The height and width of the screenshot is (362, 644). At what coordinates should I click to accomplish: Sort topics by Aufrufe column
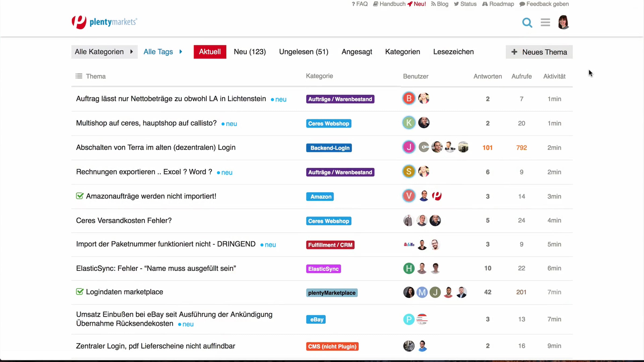coord(521,76)
